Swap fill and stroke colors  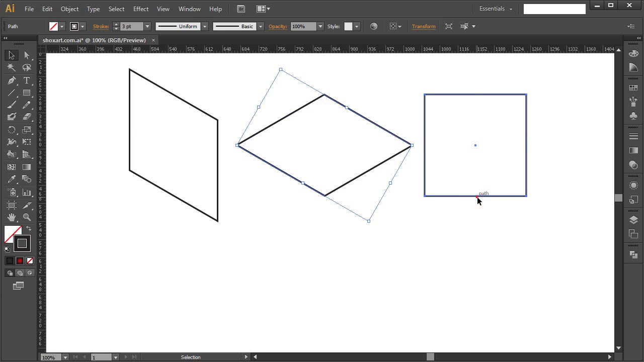[29, 229]
